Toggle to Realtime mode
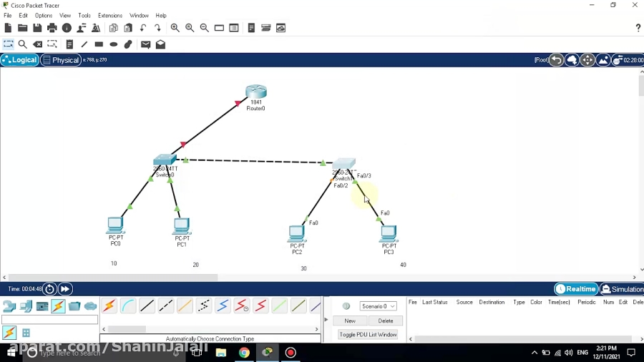 [576, 289]
